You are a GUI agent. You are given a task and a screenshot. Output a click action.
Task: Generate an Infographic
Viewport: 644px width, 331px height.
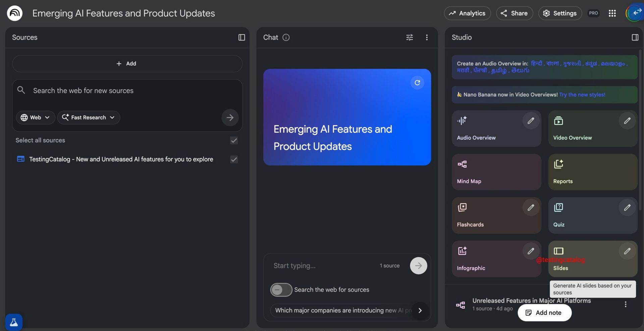tap(496, 259)
